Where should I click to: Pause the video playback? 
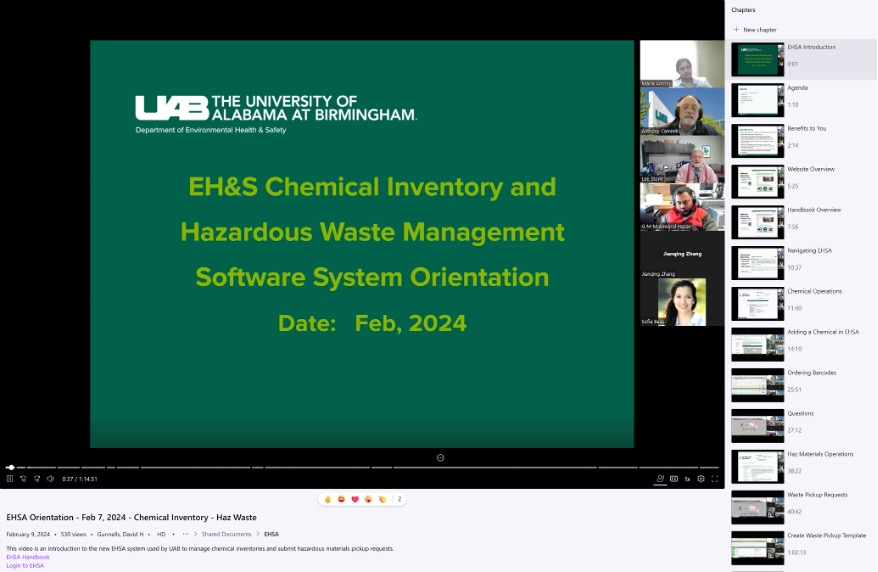coord(10,479)
